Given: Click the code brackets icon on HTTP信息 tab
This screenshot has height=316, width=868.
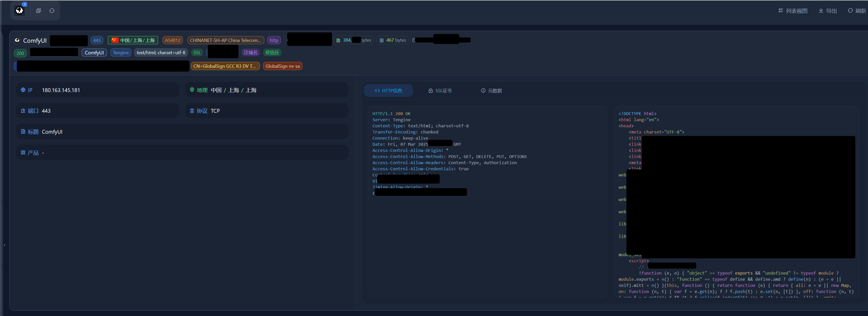Looking at the screenshot, I should coord(377,91).
